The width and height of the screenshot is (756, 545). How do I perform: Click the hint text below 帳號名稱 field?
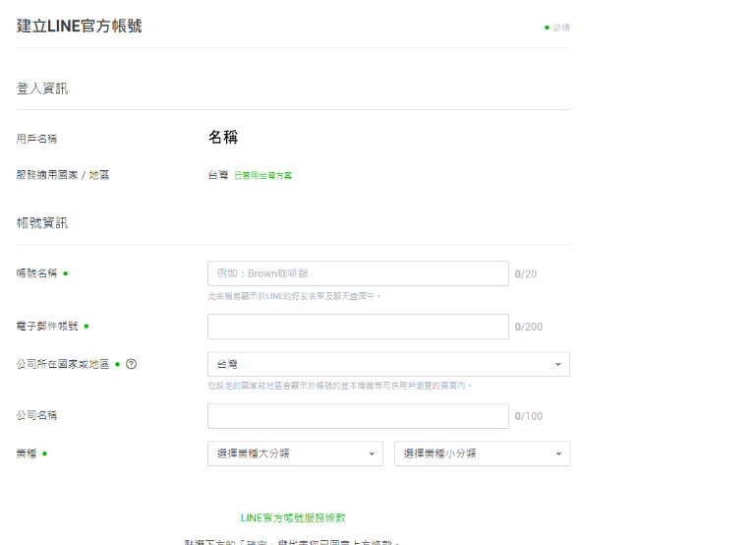coord(294,296)
